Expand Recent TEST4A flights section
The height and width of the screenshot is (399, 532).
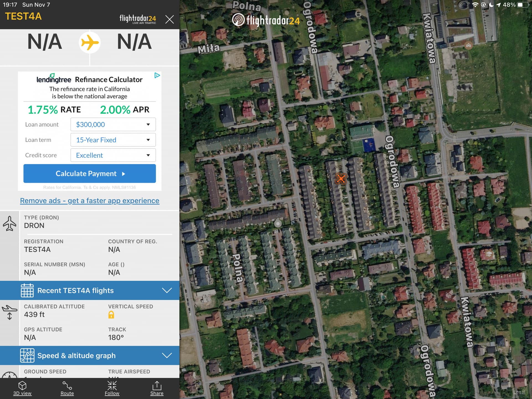click(89, 290)
